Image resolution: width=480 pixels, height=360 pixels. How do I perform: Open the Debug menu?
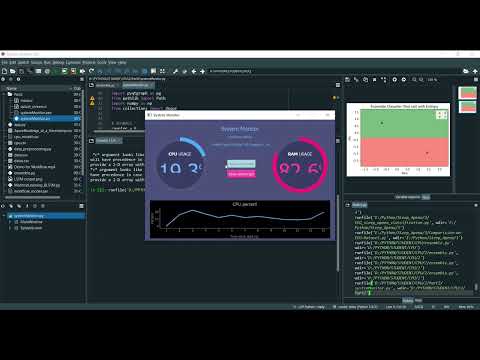[58, 62]
